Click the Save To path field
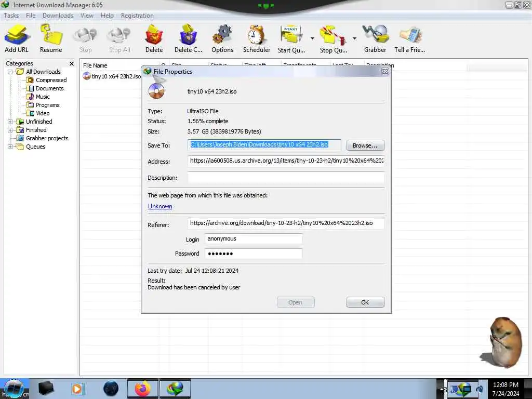Screen dimensions: 532x399 click(264, 145)
